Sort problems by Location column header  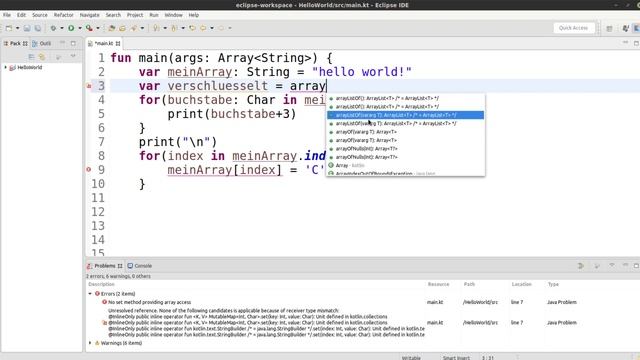tap(521, 284)
